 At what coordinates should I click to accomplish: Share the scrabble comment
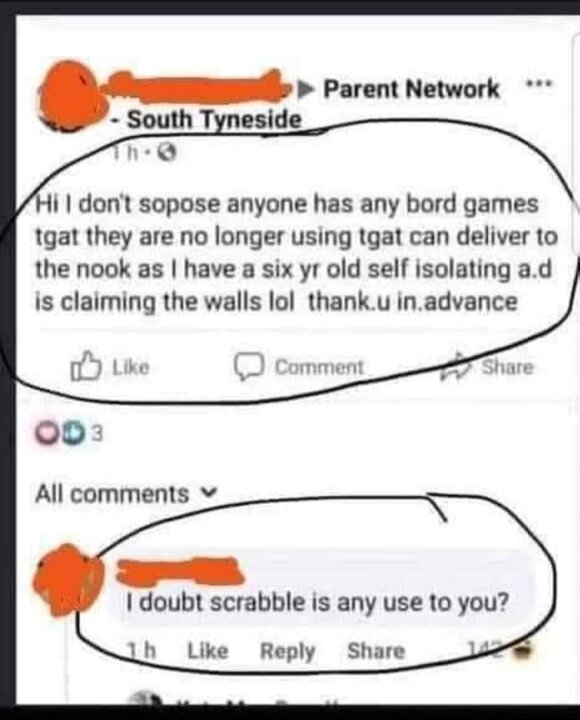coord(376,651)
